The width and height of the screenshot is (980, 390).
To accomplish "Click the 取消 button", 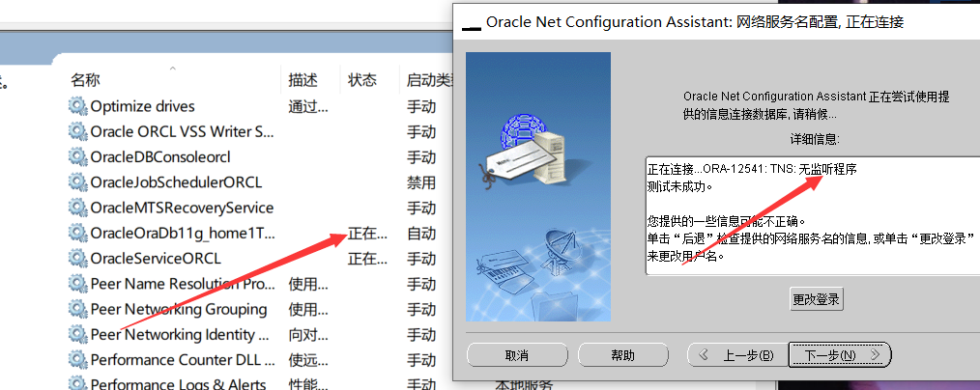I will [x=517, y=355].
